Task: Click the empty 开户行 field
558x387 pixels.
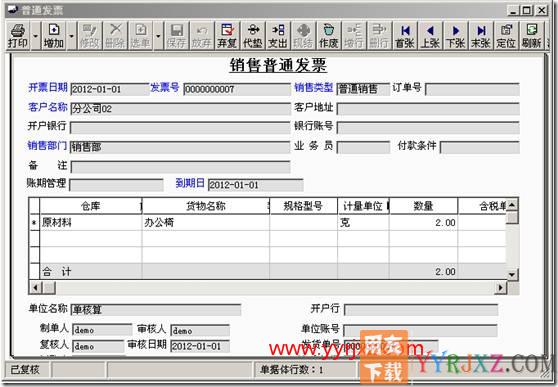Action: click(421, 309)
